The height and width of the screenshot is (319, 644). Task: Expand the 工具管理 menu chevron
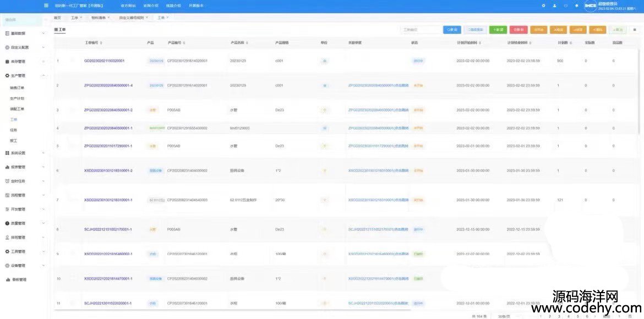coord(43,251)
